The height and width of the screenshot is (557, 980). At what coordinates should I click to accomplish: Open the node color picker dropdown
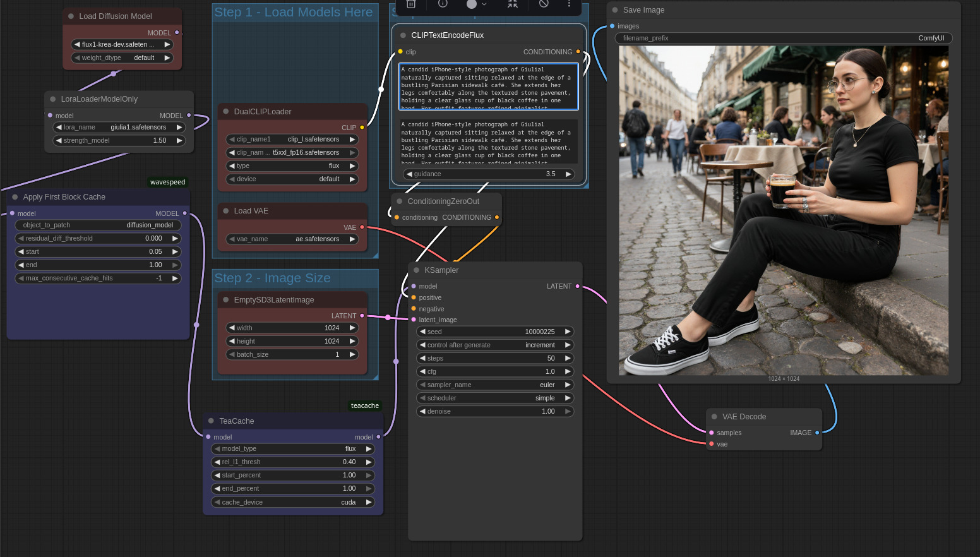(x=476, y=4)
